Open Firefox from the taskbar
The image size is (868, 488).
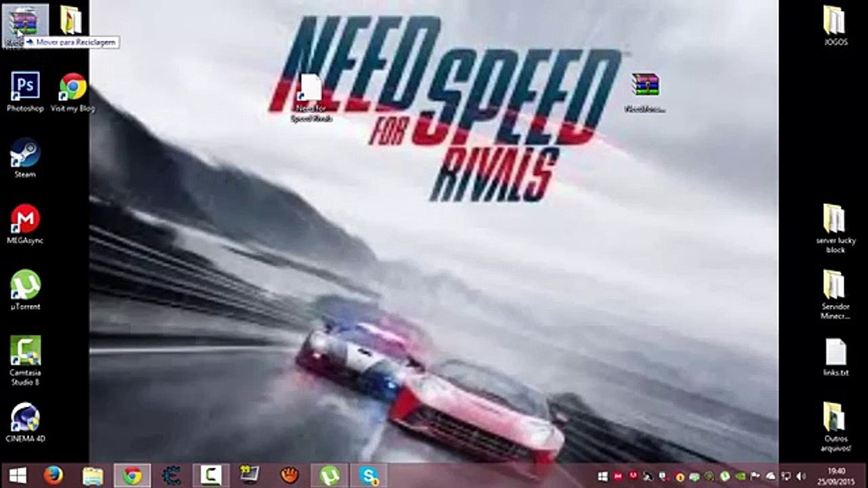point(53,476)
